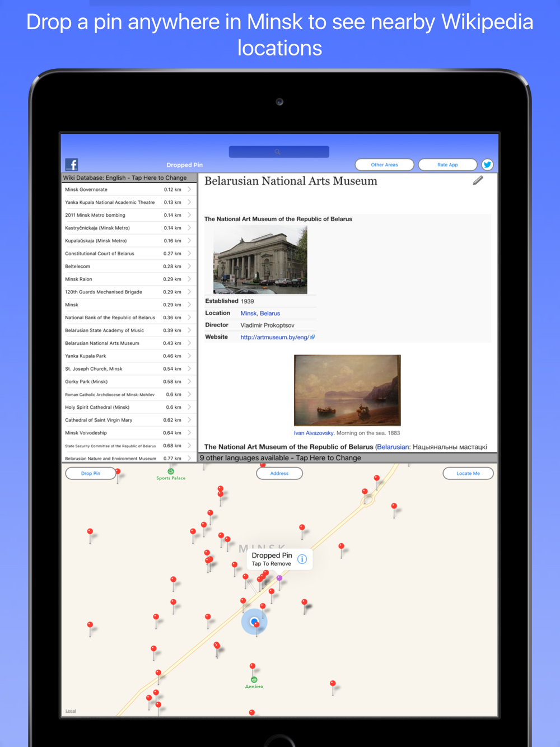Open chevron for 2011 Minsk Metro bombing
Viewport: 560px width, 747px height.
(189, 215)
